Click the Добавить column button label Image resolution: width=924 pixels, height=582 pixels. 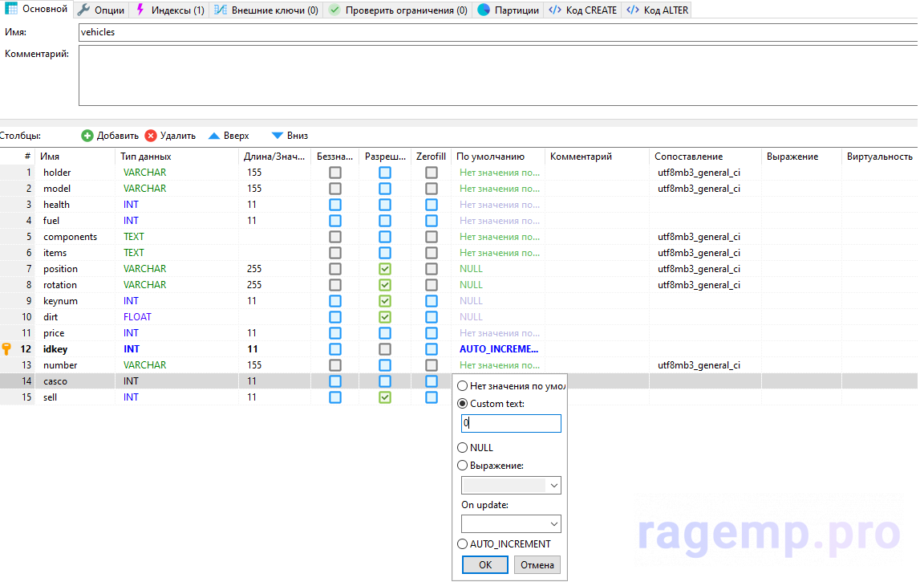tap(117, 136)
